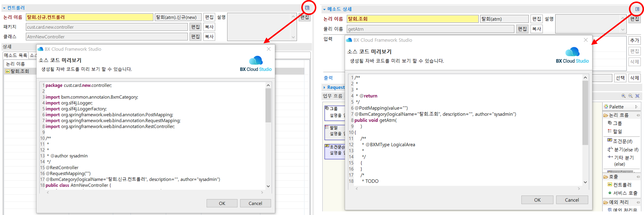Click the getAtrn physical name field
Viewport: 644px width, 215px height.
coord(431,29)
